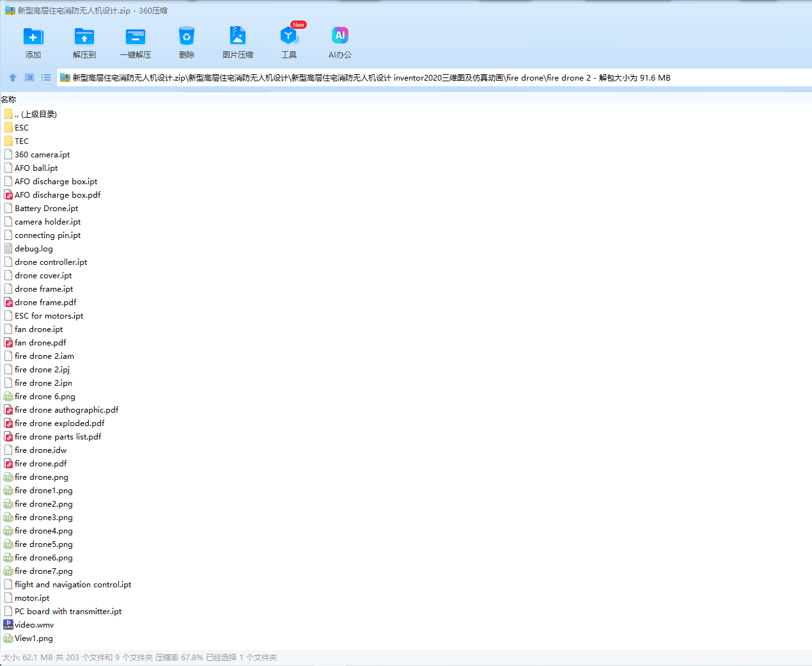Image resolution: width=812 pixels, height=666 pixels.
Task: Click the 名称 column header
Action: point(8,100)
